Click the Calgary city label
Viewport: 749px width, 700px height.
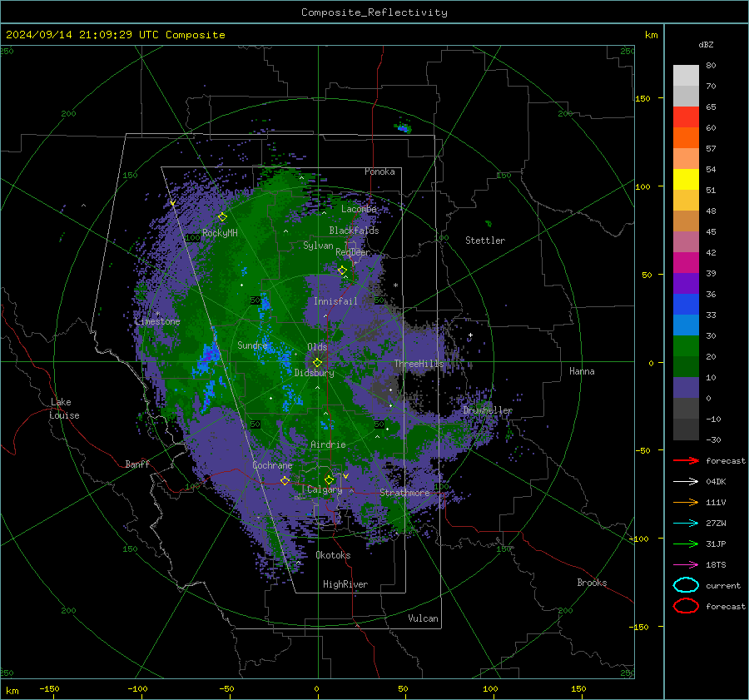click(325, 489)
